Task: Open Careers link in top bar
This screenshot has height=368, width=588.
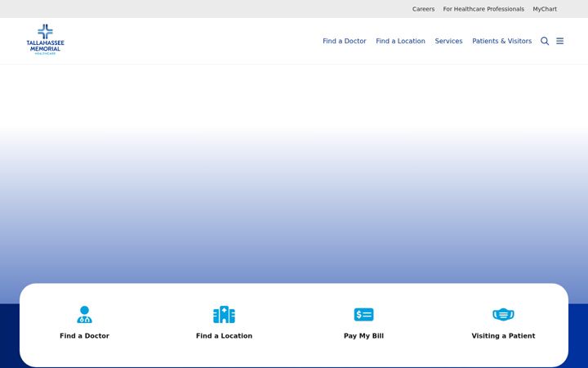Action: (x=423, y=9)
